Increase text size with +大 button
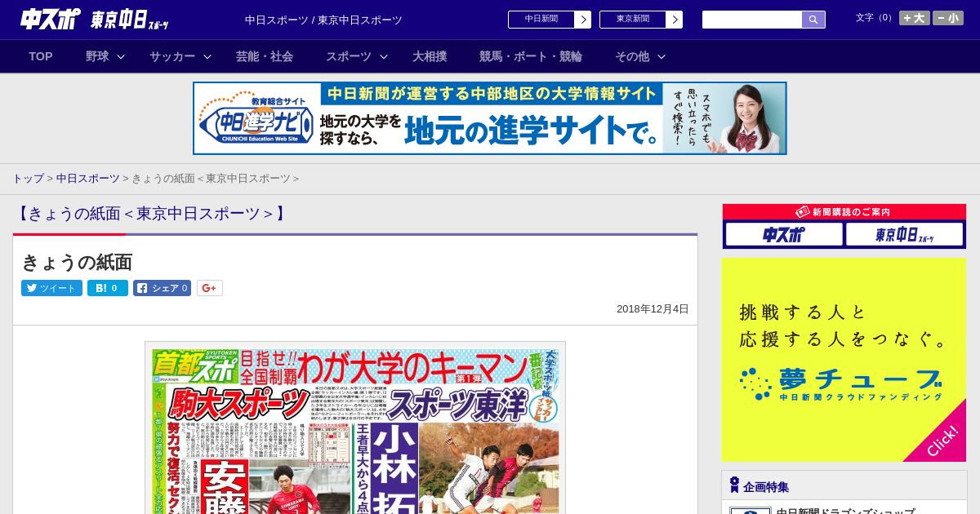The image size is (980, 514). 915,18
